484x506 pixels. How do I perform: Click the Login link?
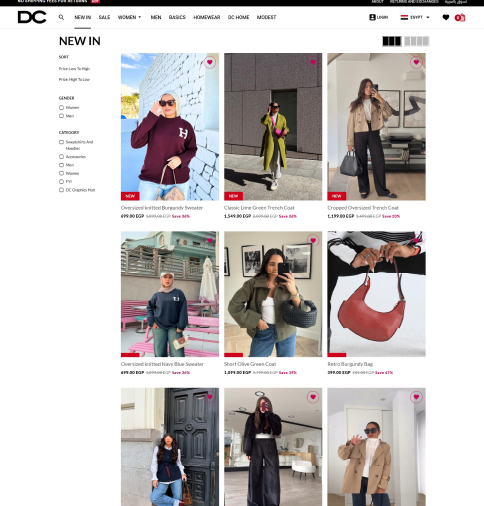(x=379, y=17)
